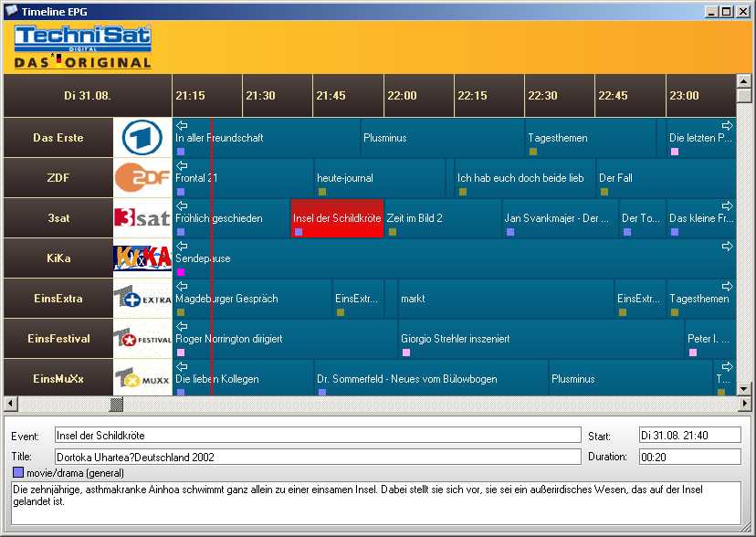The height and width of the screenshot is (537, 756).
Task: Click the horizontal scrollbar left arrow
Action: [x=11, y=404]
